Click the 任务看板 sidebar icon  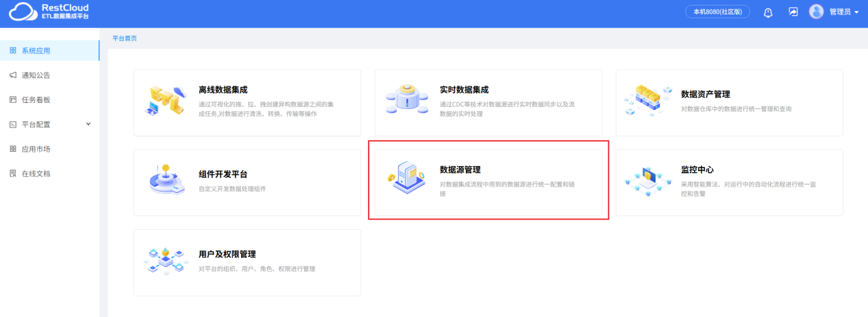12,100
